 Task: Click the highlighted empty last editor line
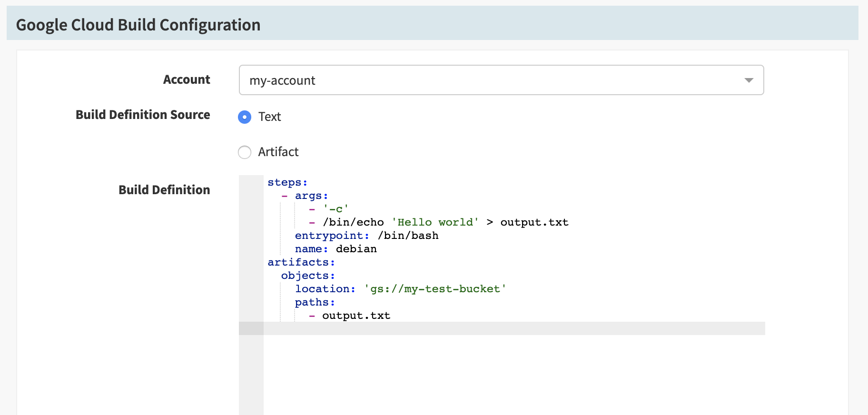tap(514, 328)
